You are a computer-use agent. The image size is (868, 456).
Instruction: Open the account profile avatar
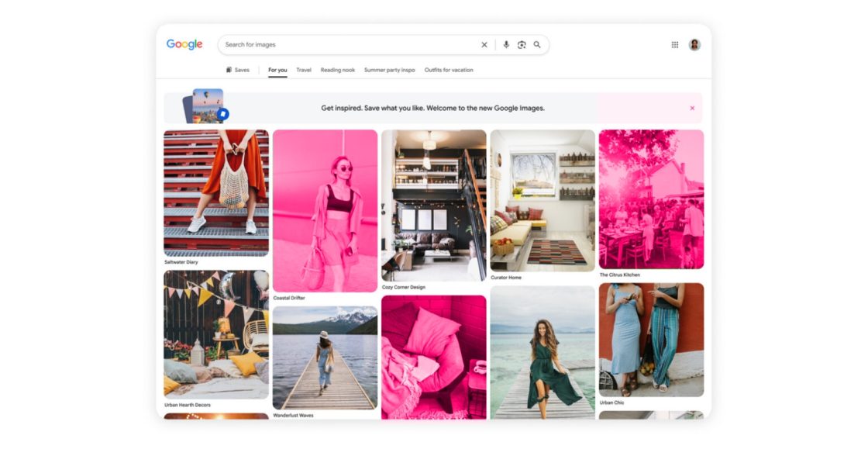(x=694, y=45)
